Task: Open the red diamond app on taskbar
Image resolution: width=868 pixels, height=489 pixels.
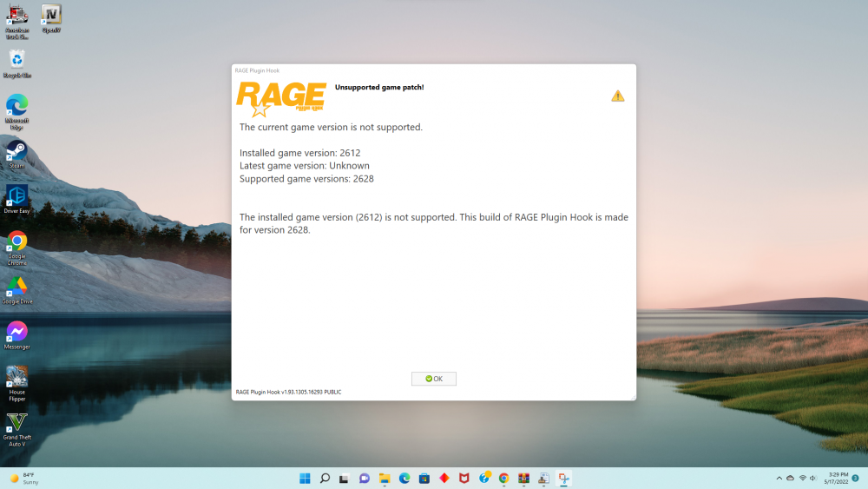Action: 444,479
